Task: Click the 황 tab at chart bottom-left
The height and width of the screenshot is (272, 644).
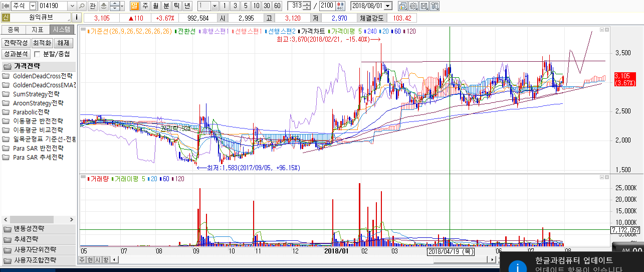Action: click(x=106, y=259)
